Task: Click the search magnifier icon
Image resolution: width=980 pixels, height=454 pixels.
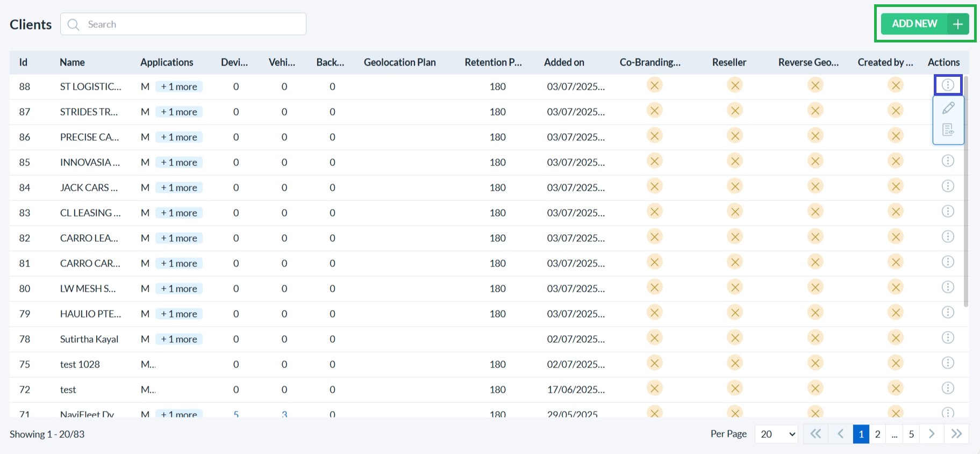Action: pyautogui.click(x=74, y=25)
